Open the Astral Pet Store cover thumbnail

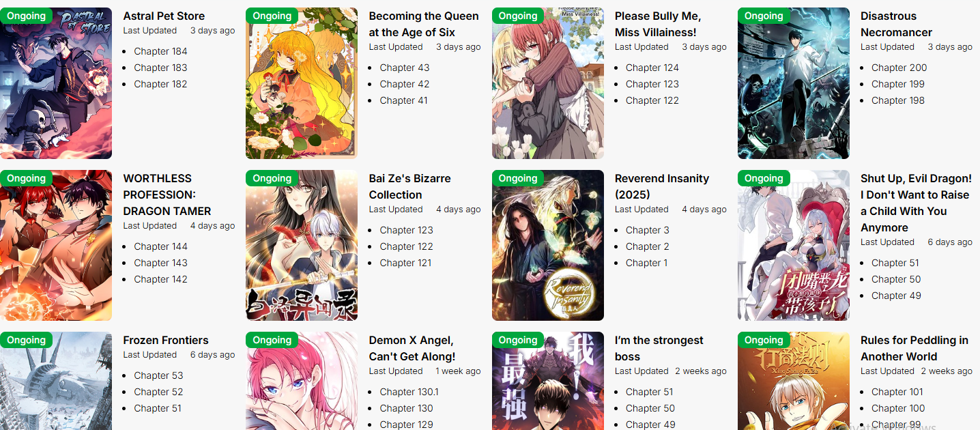(56, 83)
